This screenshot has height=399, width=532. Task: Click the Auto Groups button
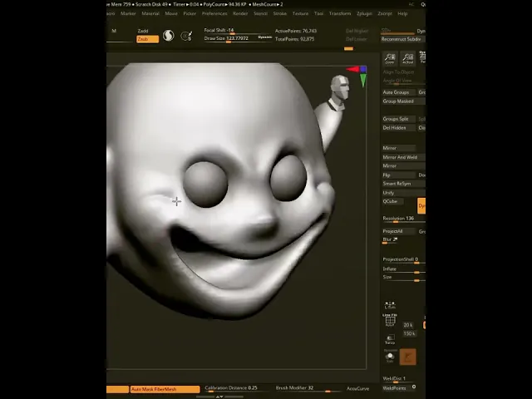click(399, 92)
